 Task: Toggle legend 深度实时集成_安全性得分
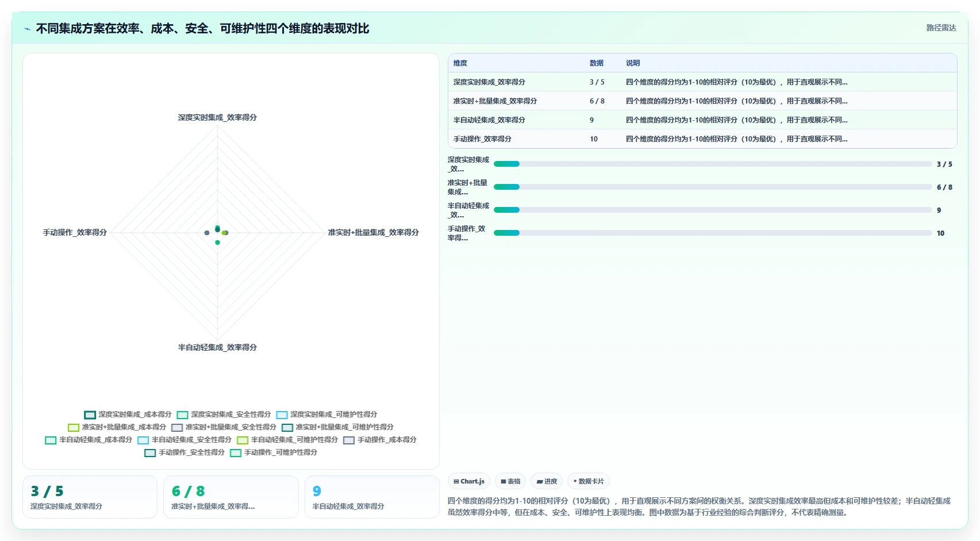[224, 415]
